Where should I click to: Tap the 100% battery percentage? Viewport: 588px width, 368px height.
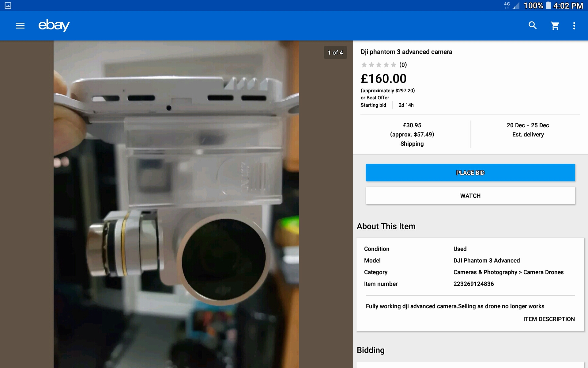point(533,6)
